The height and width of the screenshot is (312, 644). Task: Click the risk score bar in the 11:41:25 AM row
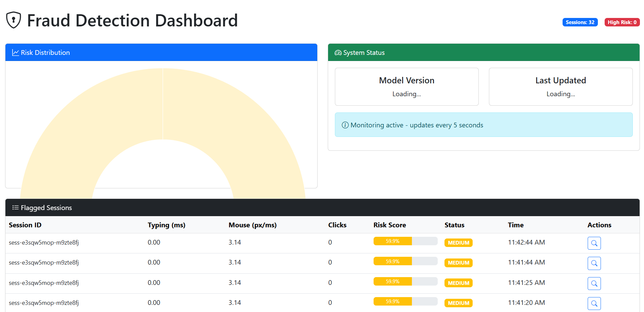405,282
